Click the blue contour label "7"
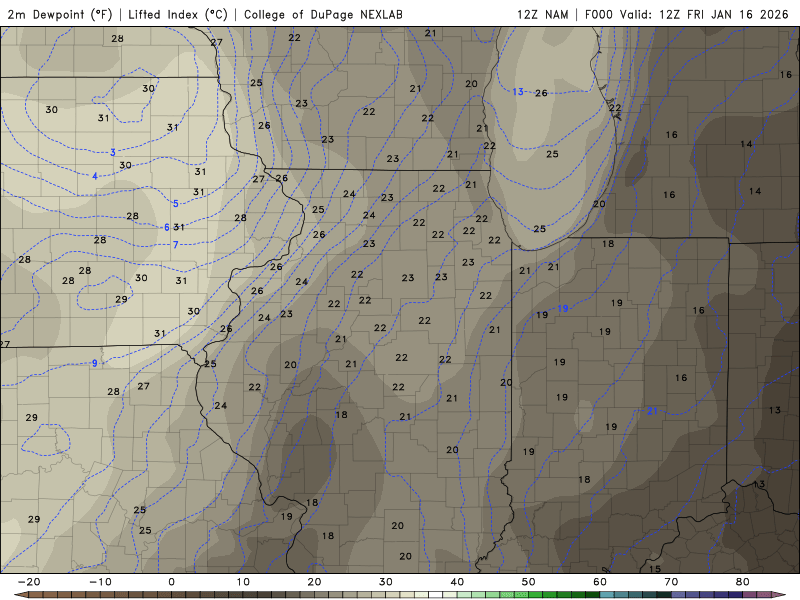Image resolution: width=800 pixels, height=600 pixels. coord(176,244)
